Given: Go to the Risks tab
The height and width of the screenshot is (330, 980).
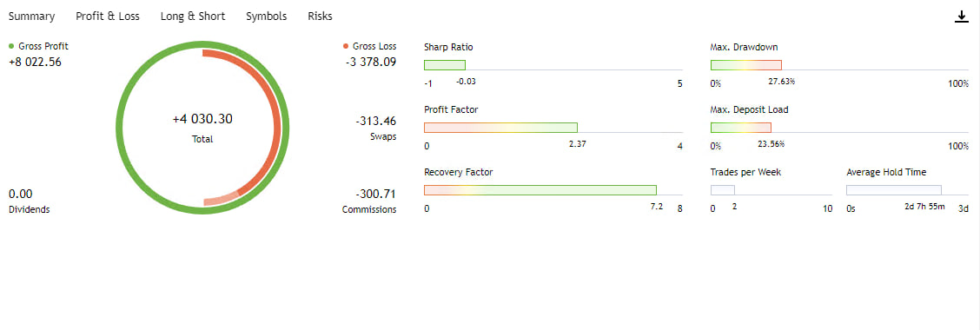Looking at the screenshot, I should coord(320,16).
